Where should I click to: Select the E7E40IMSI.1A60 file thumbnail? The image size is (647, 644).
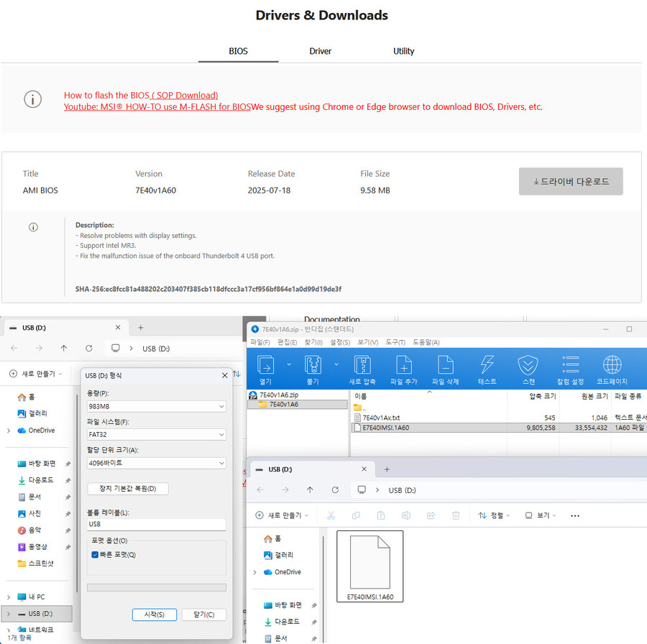370,564
